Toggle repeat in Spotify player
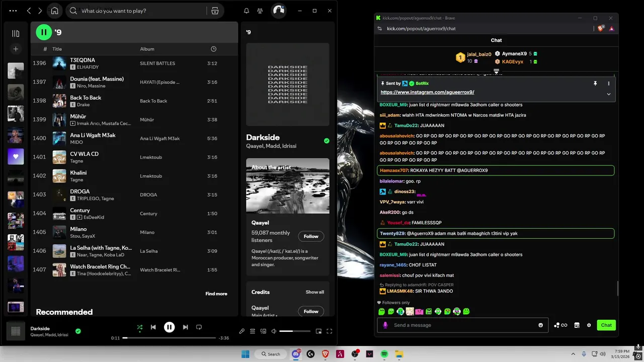The image size is (644, 362). pyautogui.click(x=199, y=327)
